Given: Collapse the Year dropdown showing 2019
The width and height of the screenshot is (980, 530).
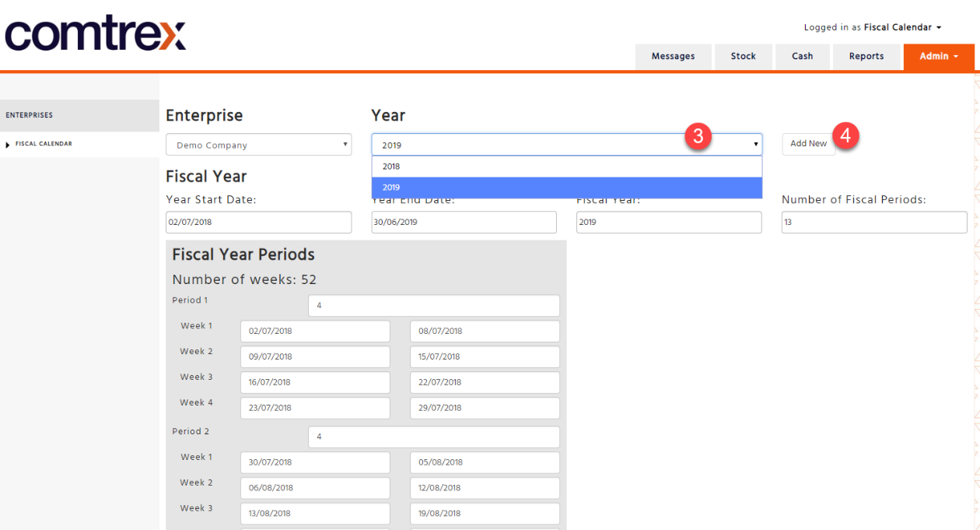Looking at the screenshot, I should pyautogui.click(x=567, y=145).
